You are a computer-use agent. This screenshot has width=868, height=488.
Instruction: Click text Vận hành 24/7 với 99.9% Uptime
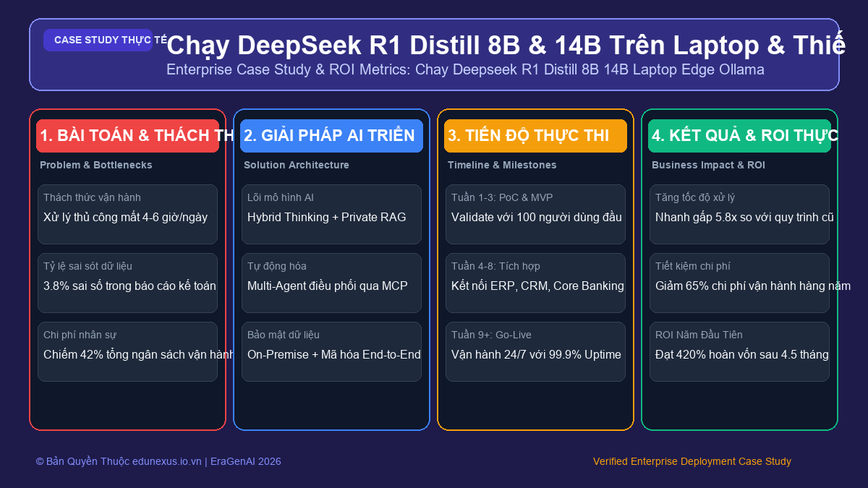(536, 354)
